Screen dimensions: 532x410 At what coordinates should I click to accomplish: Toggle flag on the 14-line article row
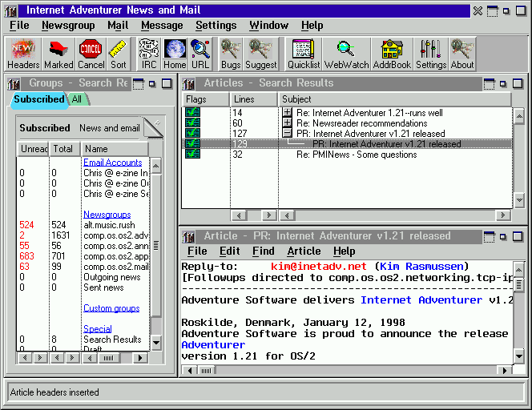pos(192,112)
